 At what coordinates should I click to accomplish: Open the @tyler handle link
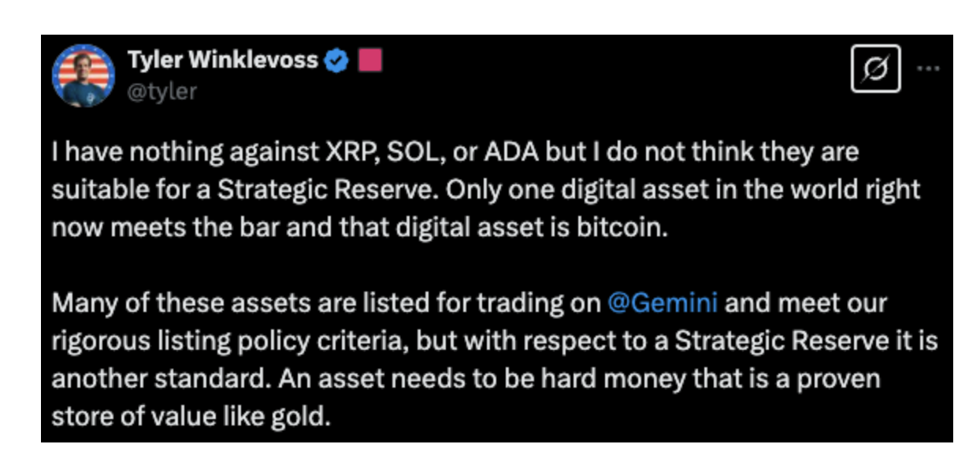click(161, 91)
